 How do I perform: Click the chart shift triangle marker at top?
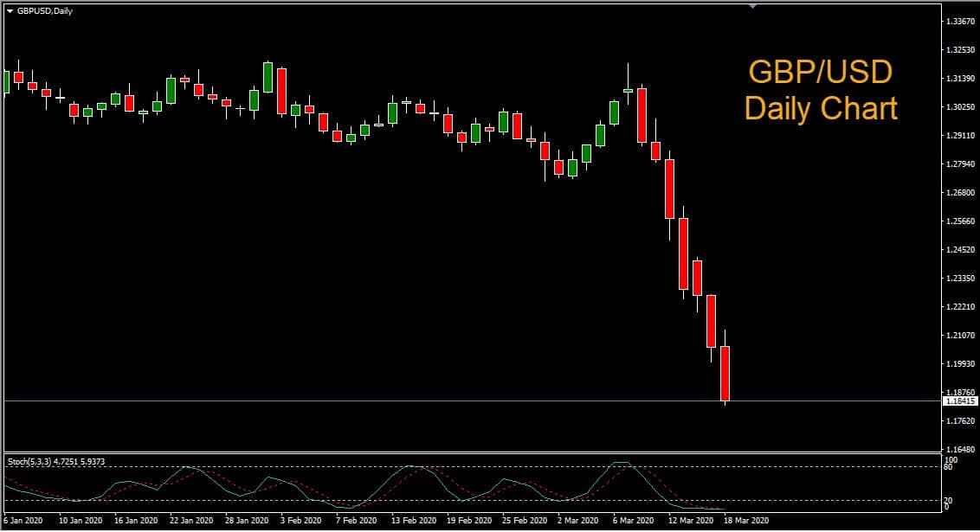[x=752, y=6]
